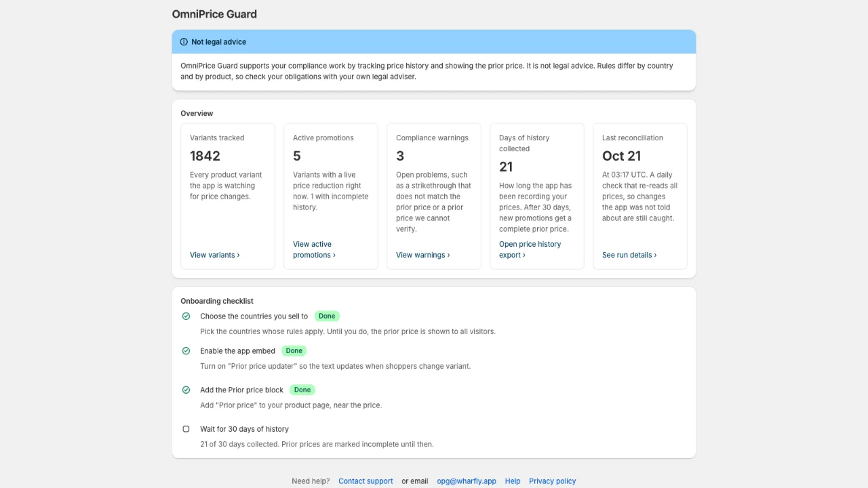Click the info icon beside Not legal advice
Image resolution: width=868 pixels, height=488 pixels.
[x=184, y=42]
